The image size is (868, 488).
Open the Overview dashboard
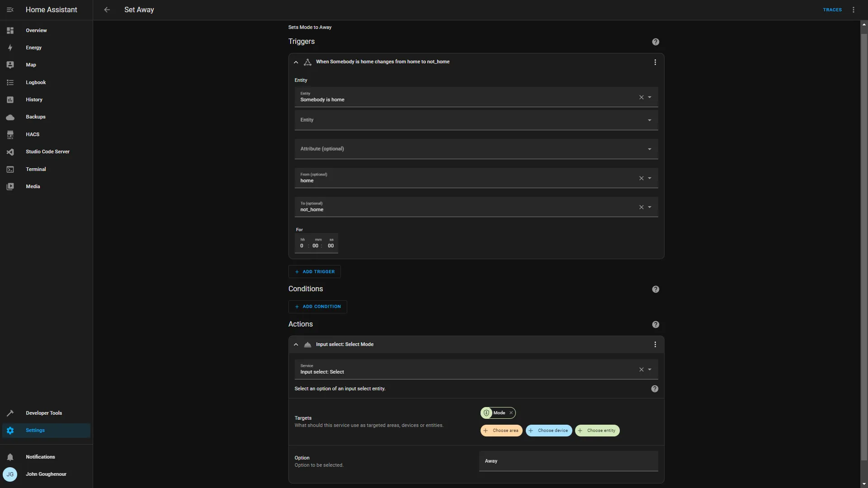coord(46,30)
